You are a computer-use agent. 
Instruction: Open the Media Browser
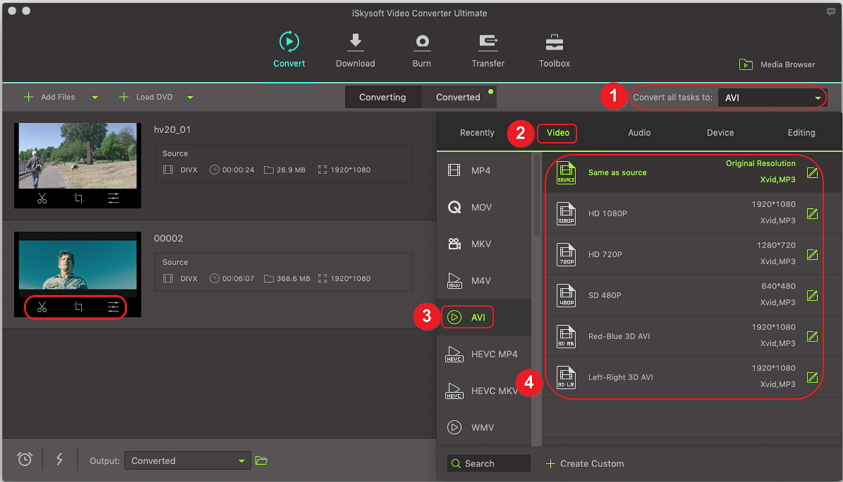pyautogui.click(x=777, y=65)
